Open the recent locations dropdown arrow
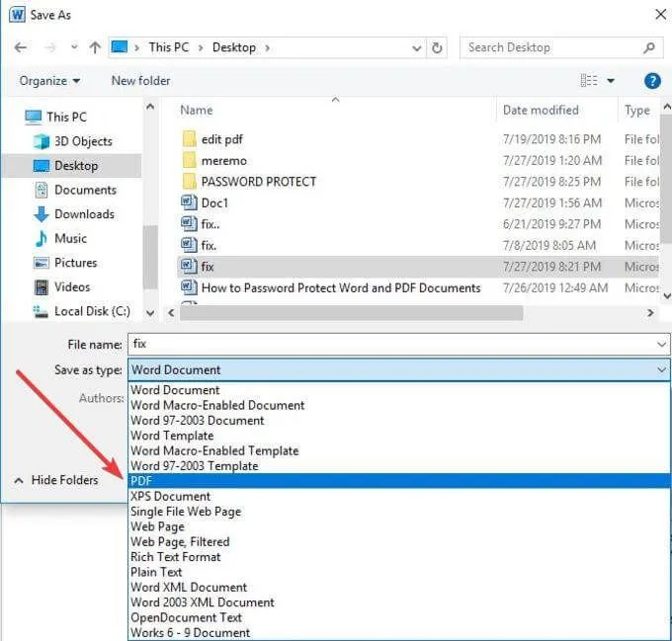The image size is (672, 641). pyautogui.click(x=74, y=46)
